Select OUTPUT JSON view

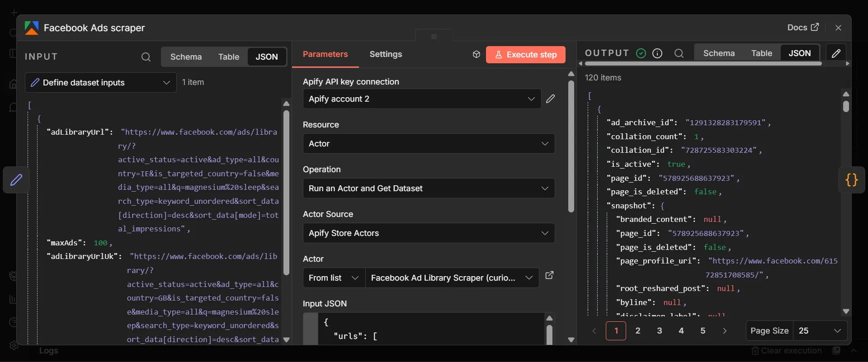pyautogui.click(x=800, y=53)
